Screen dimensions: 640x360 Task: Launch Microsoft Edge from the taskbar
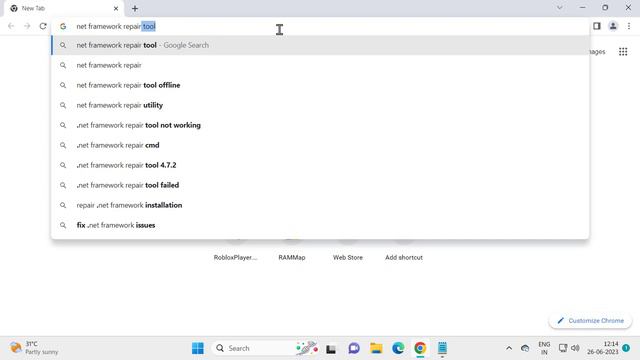(x=398, y=348)
